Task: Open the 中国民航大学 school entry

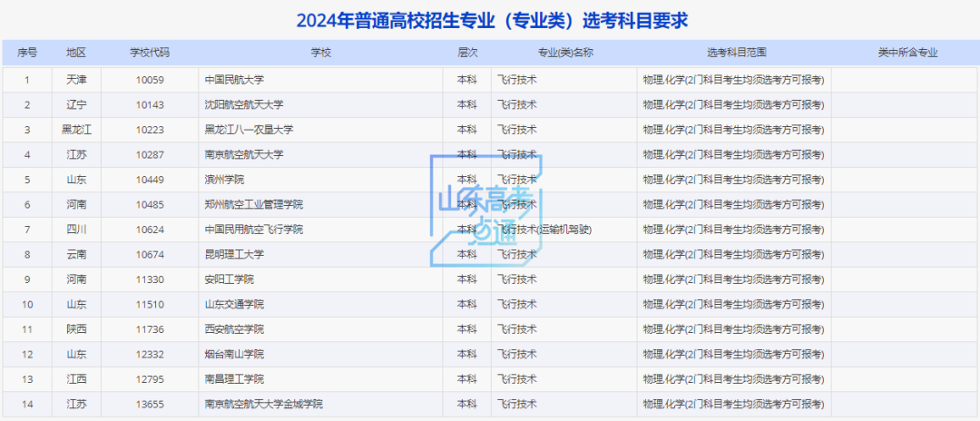Action: click(234, 80)
